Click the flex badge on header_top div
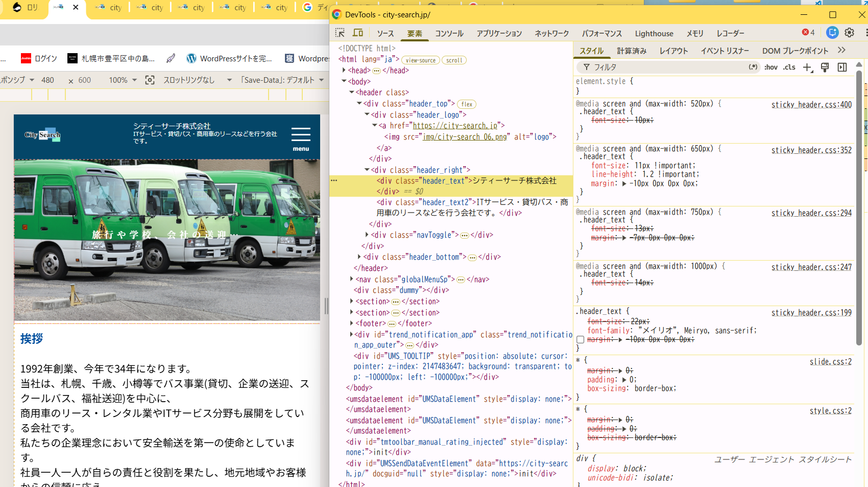Viewport: 868px width, 487px height. point(467,104)
